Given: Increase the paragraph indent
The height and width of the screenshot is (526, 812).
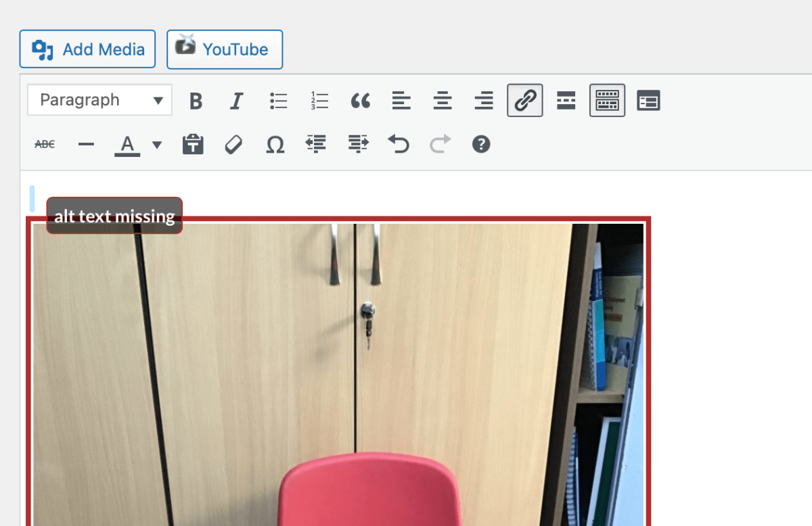Looking at the screenshot, I should coord(358,144).
